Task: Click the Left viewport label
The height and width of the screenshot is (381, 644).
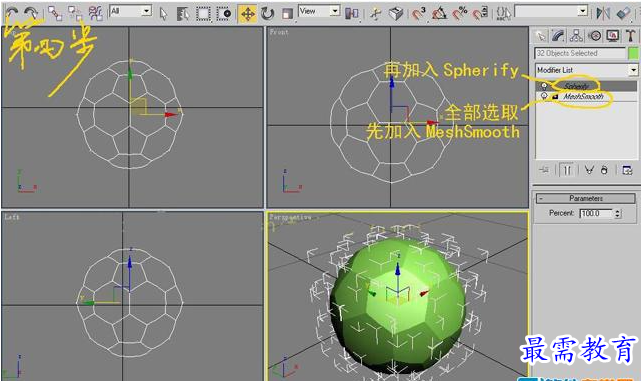Action: [x=12, y=217]
